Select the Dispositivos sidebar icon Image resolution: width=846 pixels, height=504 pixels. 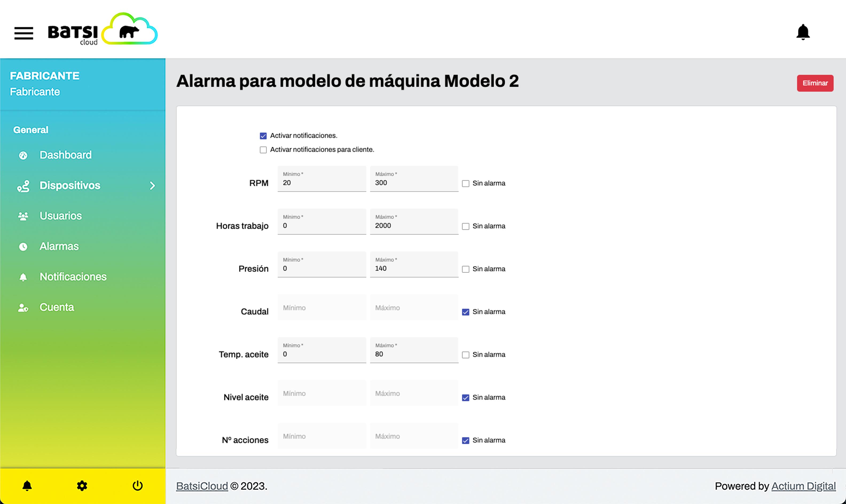click(23, 186)
